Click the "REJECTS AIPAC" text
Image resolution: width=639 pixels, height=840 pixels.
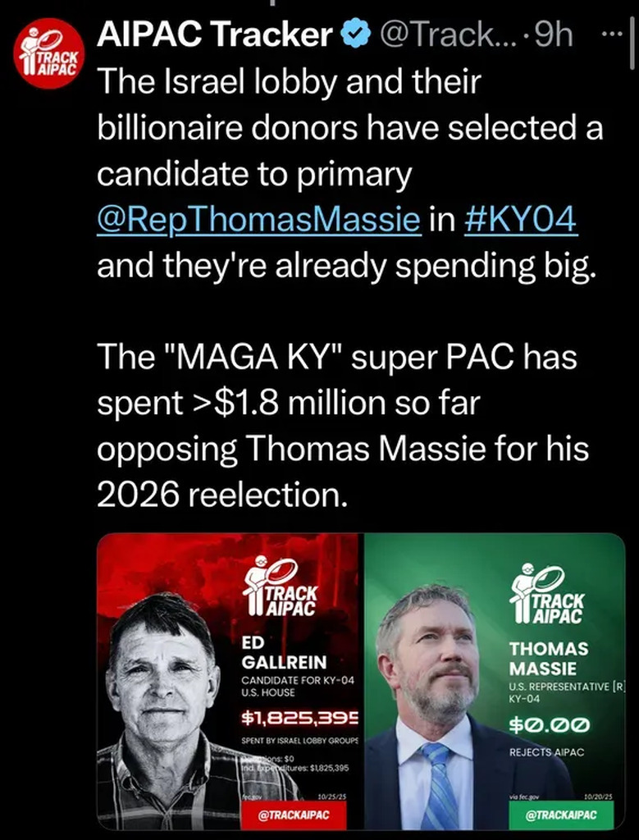[x=547, y=751]
